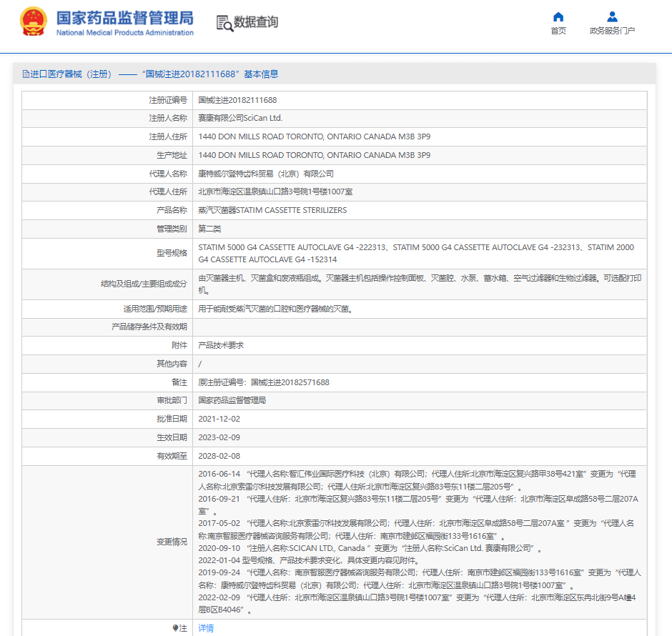Select approval date 2021-12-02

(219, 419)
